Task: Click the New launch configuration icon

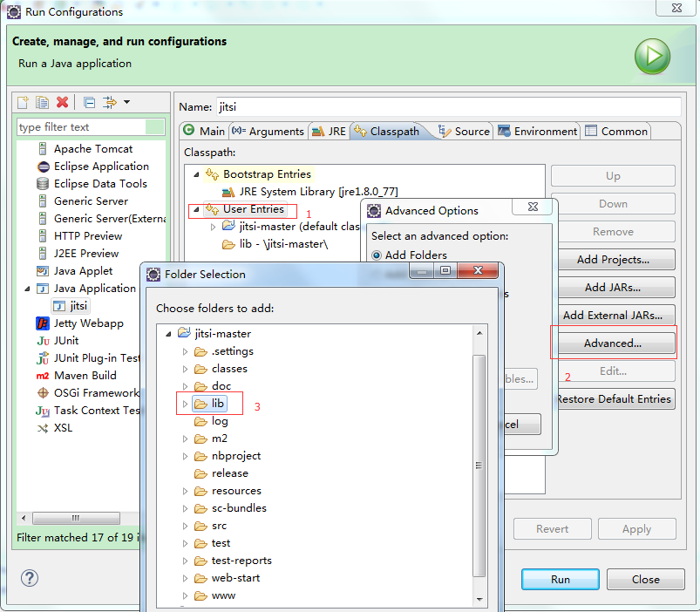Action: coord(23,102)
